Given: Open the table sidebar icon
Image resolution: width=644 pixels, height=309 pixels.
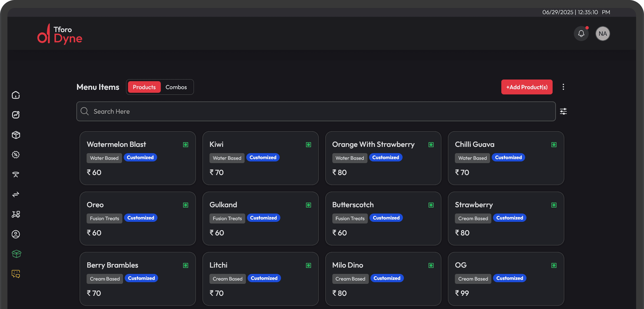Looking at the screenshot, I should [16, 175].
